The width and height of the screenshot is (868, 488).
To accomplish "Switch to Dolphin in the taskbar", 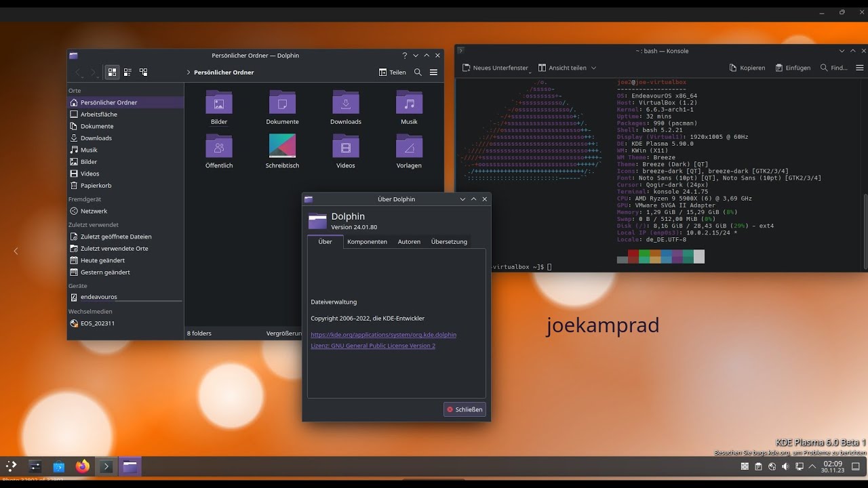I will (x=130, y=466).
